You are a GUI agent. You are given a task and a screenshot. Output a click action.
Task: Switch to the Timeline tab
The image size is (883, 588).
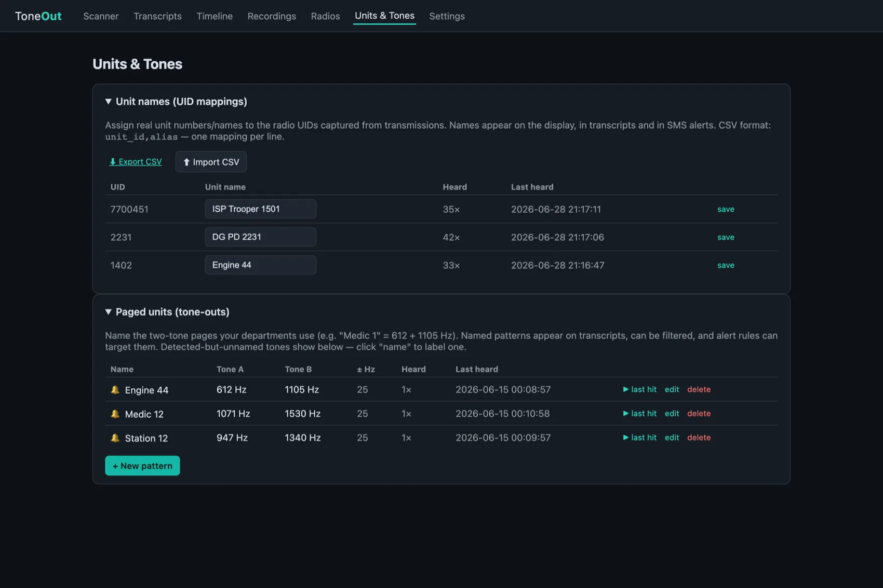click(x=215, y=16)
